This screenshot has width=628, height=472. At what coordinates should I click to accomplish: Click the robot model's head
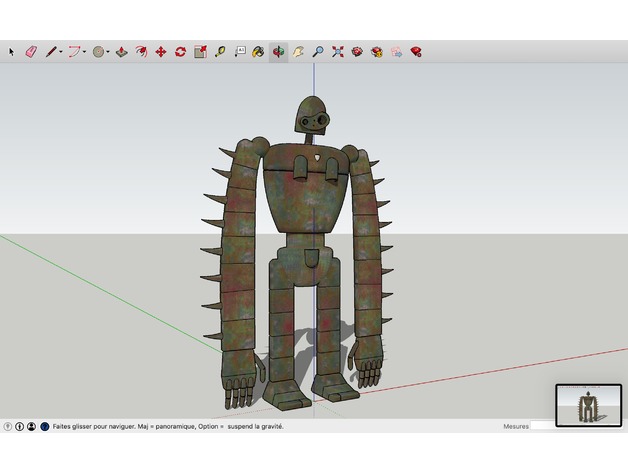tap(312, 115)
